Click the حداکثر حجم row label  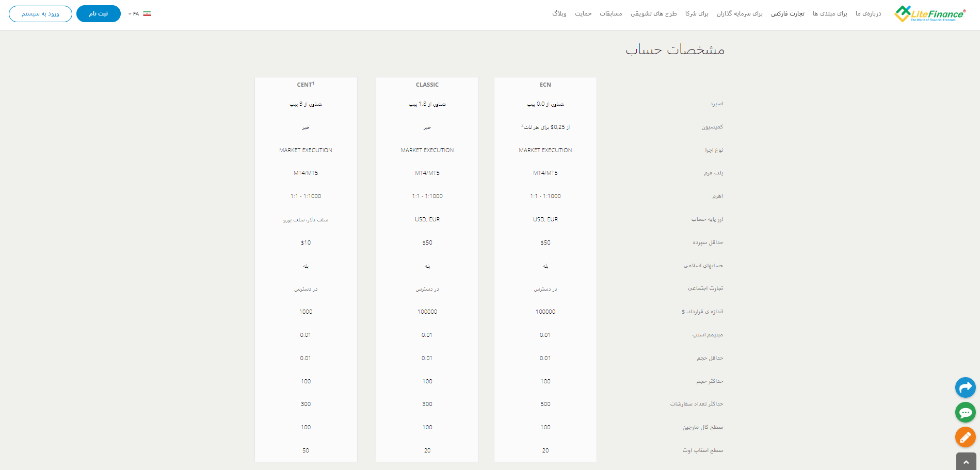710,381
